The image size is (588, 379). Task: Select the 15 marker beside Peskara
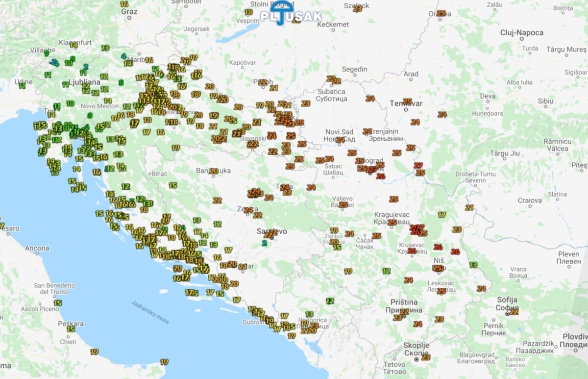[x=71, y=329]
